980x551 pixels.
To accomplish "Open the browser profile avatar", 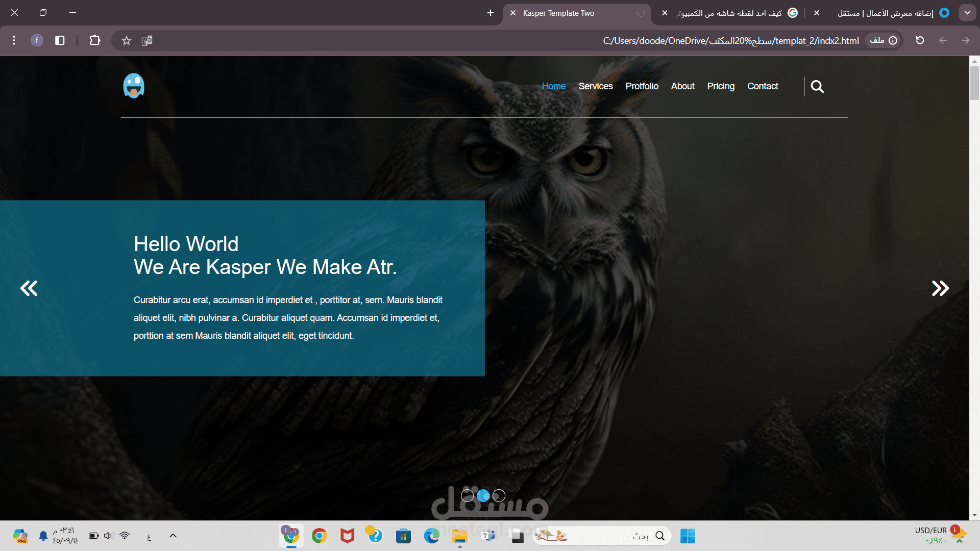I will click(37, 40).
